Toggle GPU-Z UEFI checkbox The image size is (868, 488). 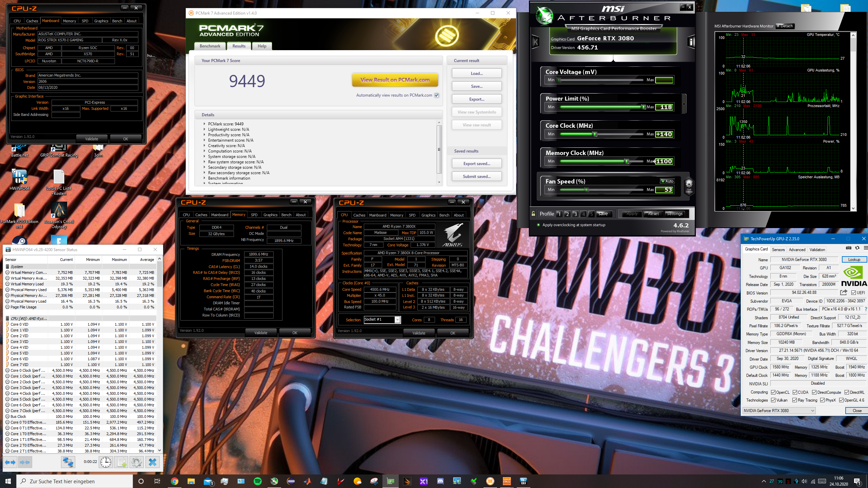[854, 293]
